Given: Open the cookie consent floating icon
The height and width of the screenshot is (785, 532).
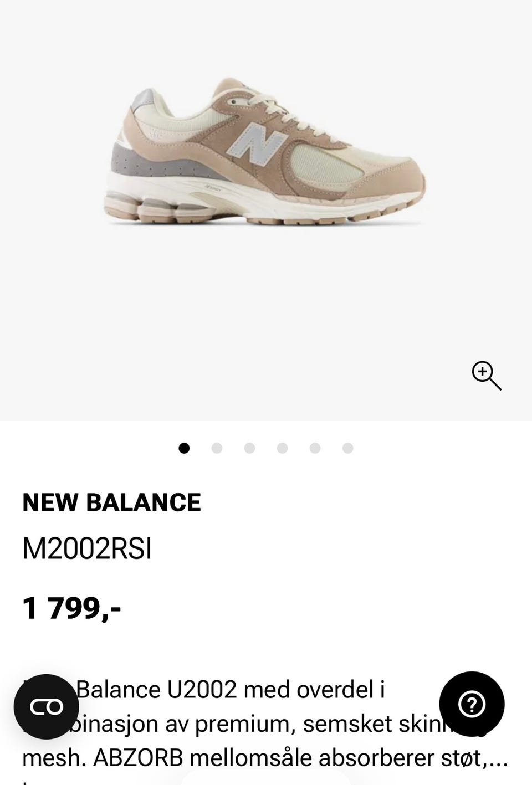Looking at the screenshot, I should [47, 707].
